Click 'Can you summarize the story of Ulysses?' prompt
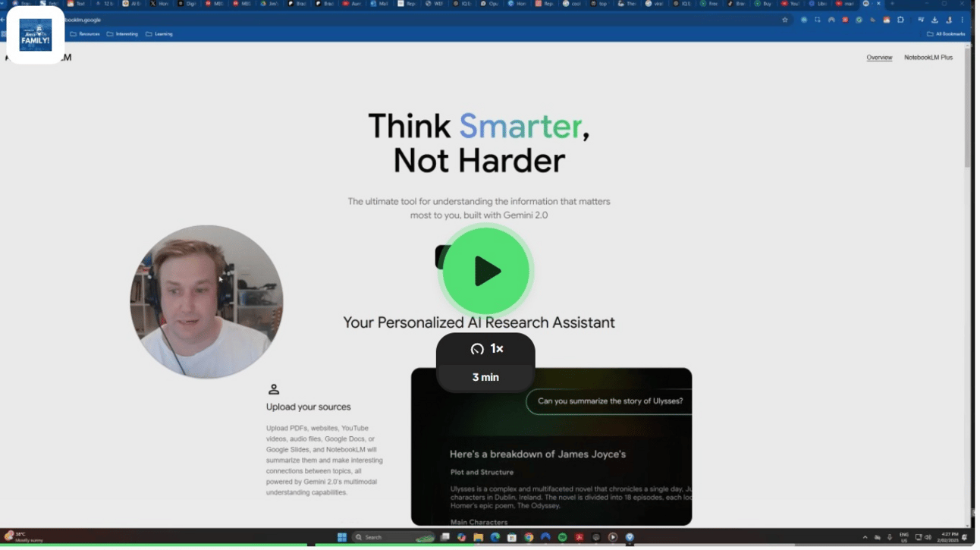Image resolution: width=980 pixels, height=550 pixels. point(609,401)
